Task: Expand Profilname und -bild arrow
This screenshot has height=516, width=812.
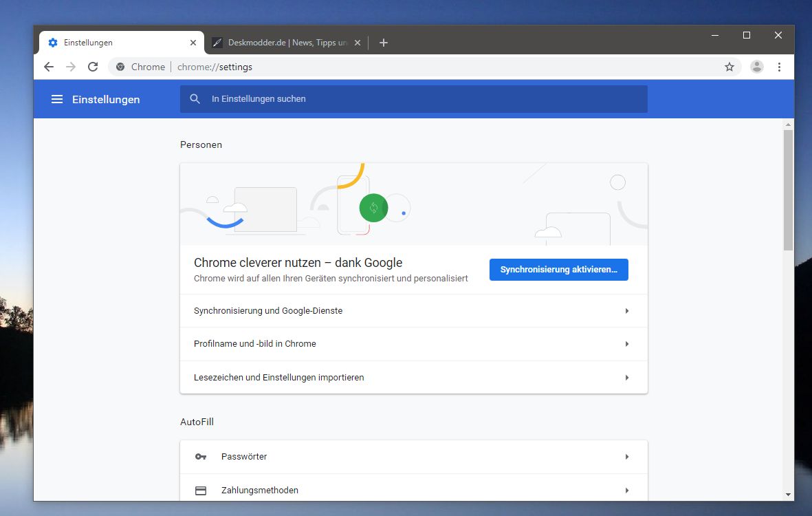Action: 626,344
